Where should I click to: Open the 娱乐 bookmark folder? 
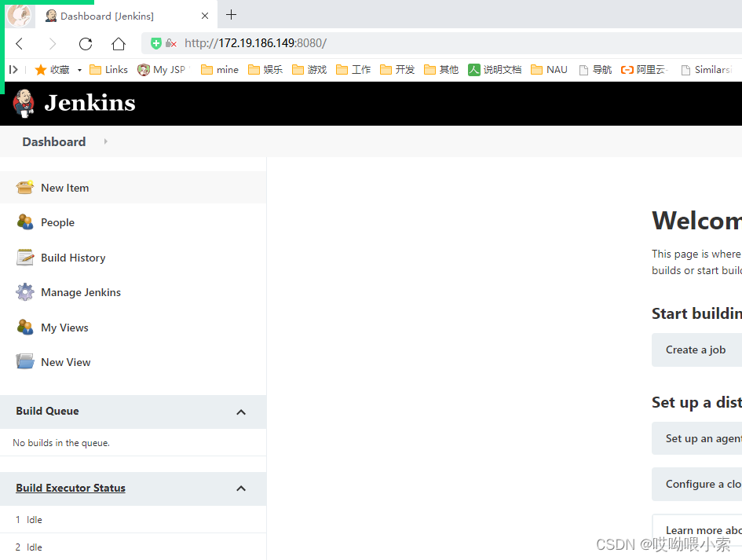pos(265,70)
